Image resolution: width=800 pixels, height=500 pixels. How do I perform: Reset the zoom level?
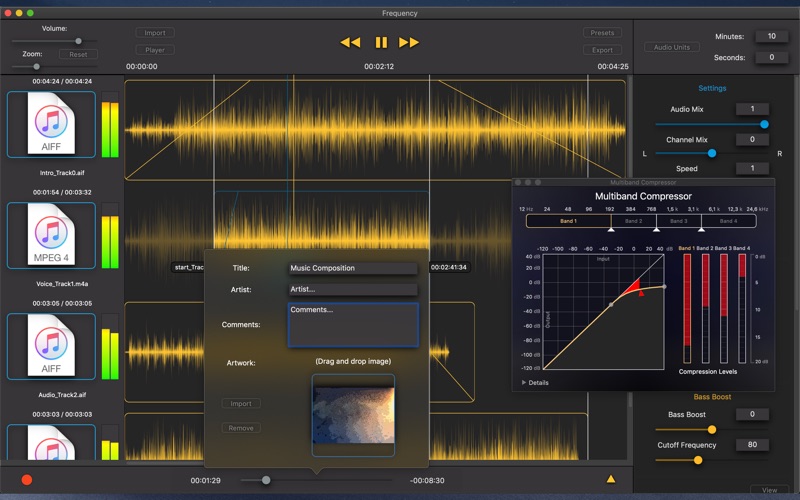78,54
